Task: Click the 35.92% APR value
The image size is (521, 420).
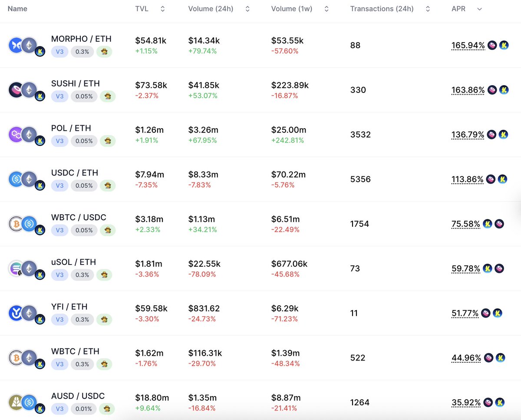Action: click(x=466, y=403)
